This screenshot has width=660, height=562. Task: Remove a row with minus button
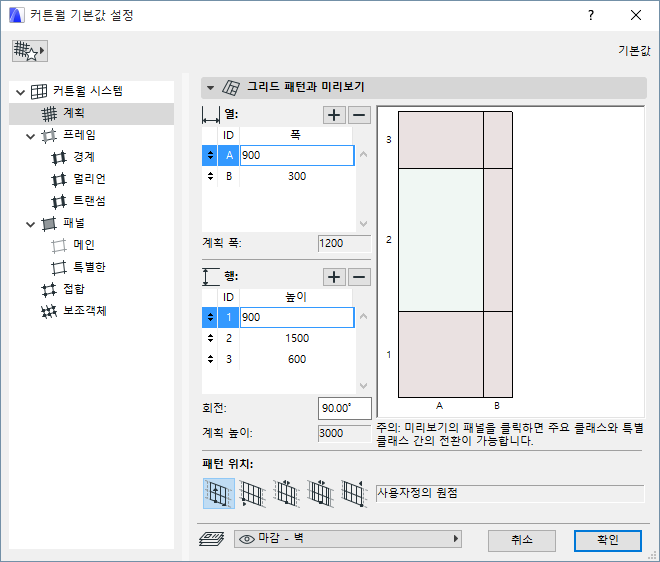click(x=359, y=277)
